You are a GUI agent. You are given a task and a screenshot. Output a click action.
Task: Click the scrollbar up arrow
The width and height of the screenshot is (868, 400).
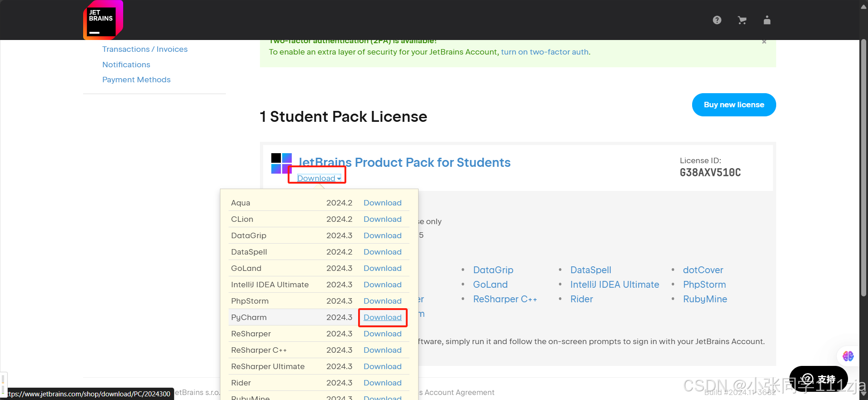863,6
